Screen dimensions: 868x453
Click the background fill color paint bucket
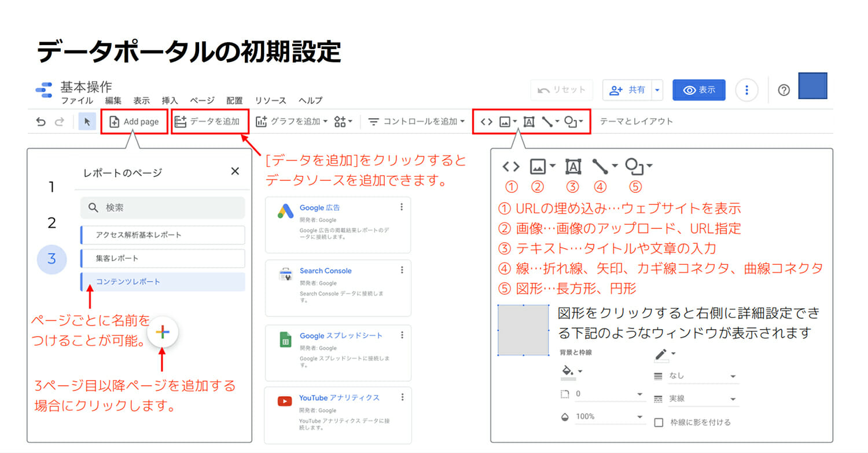pyautogui.click(x=568, y=370)
